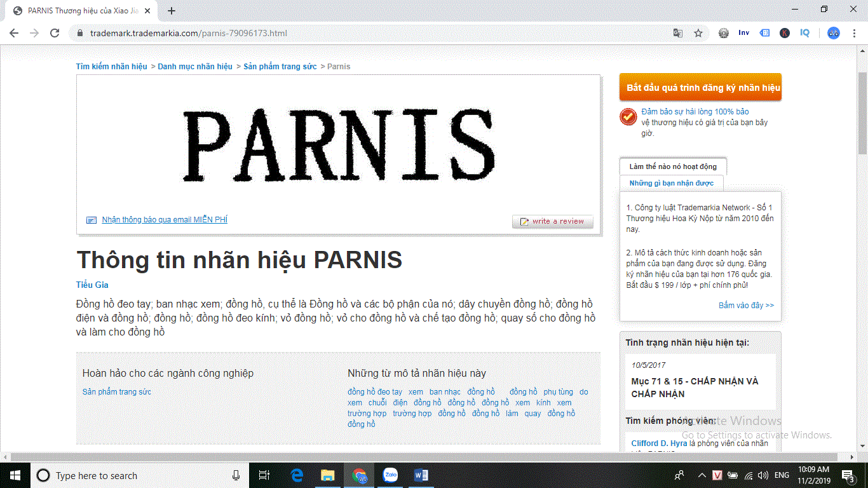Click the 'quay' keyword link

532,414
